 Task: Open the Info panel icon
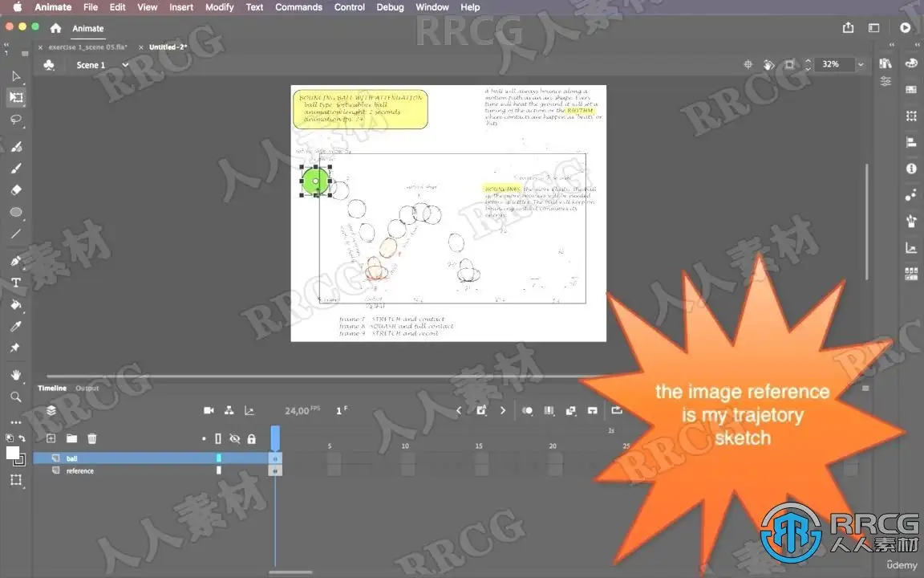(x=911, y=169)
